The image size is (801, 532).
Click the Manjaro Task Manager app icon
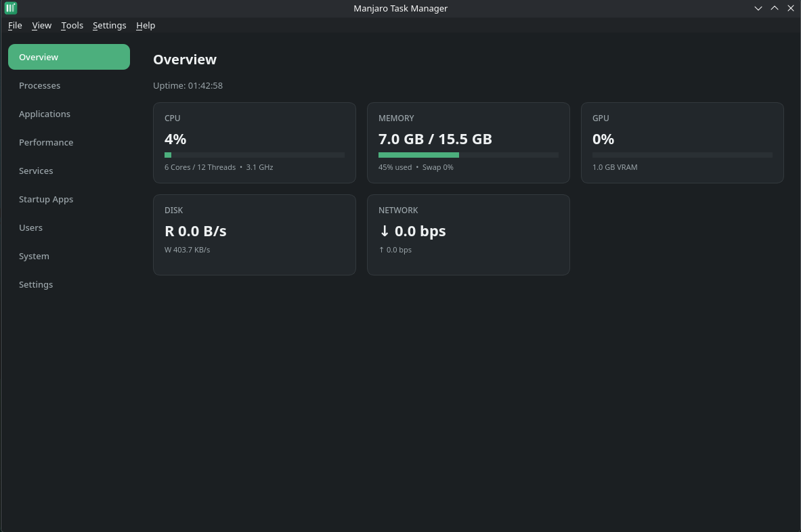coord(11,8)
